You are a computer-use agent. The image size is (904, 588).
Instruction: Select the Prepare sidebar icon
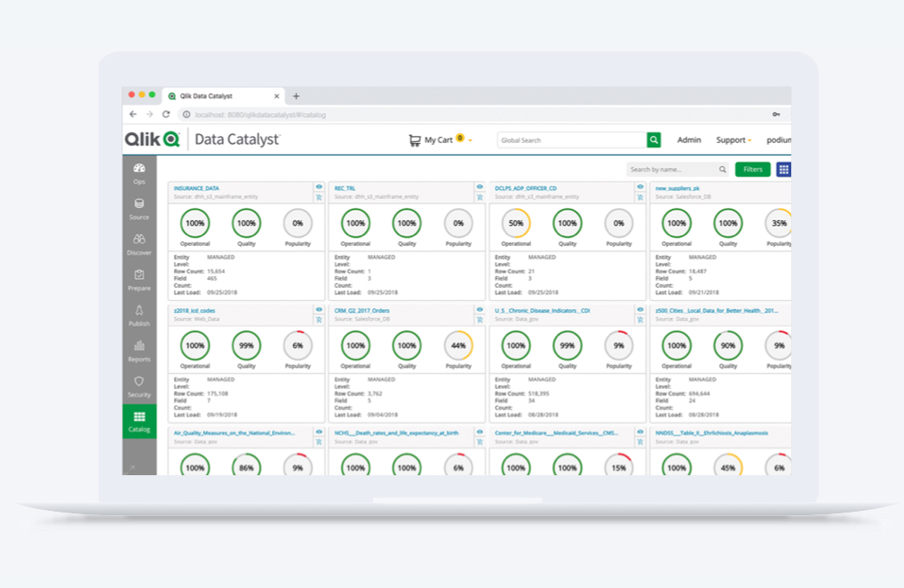point(139,280)
